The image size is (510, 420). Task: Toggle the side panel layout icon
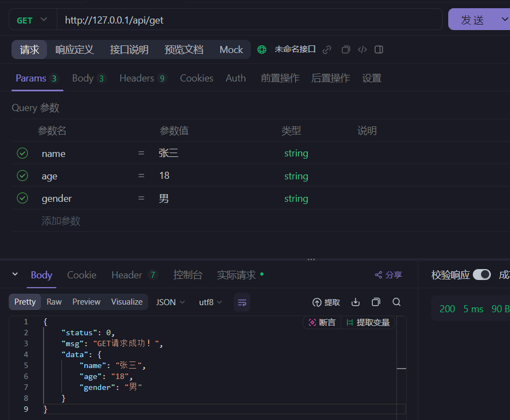tap(379, 50)
